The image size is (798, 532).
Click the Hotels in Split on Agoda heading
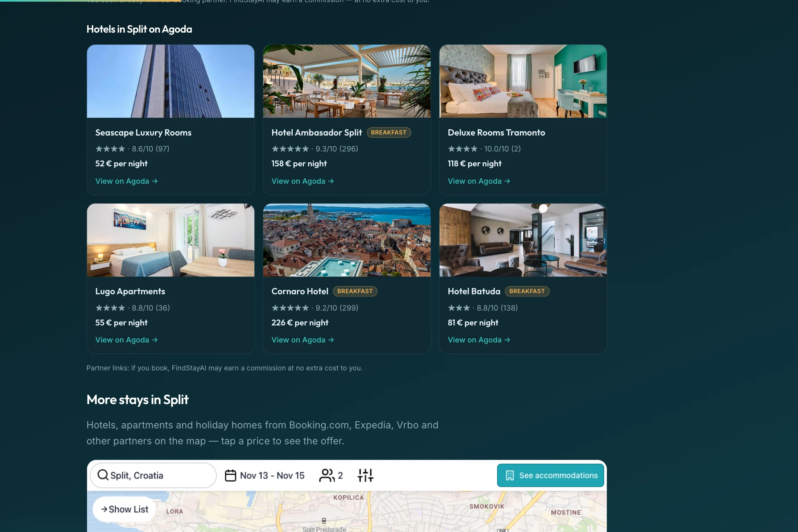pos(139,29)
